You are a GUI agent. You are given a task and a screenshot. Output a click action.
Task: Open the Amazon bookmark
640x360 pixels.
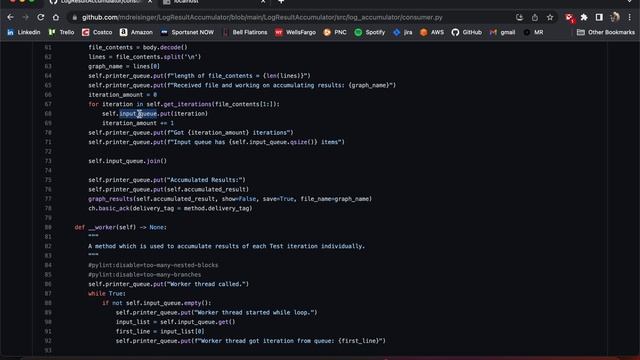[x=136, y=32]
